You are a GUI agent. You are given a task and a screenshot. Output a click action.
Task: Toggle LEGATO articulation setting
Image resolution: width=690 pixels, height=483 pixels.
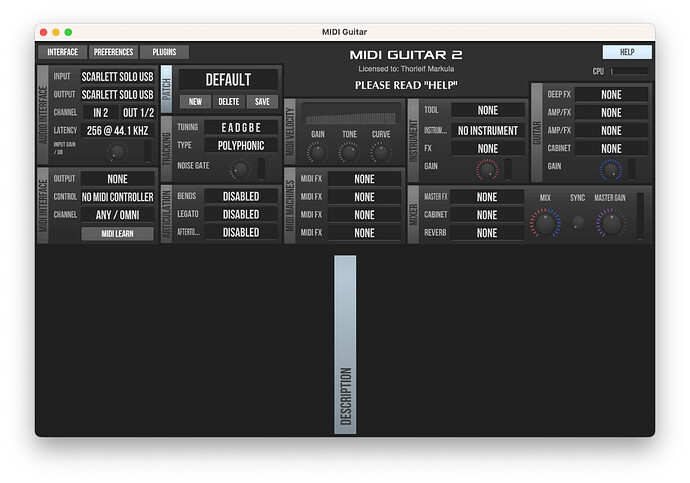click(x=241, y=214)
